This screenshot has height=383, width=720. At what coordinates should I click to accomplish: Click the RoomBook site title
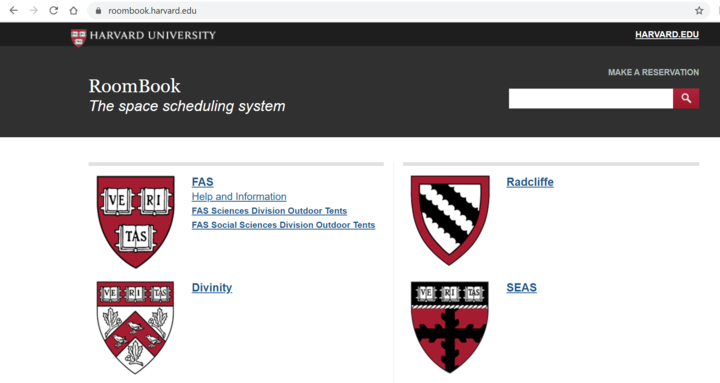(x=135, y=86)
